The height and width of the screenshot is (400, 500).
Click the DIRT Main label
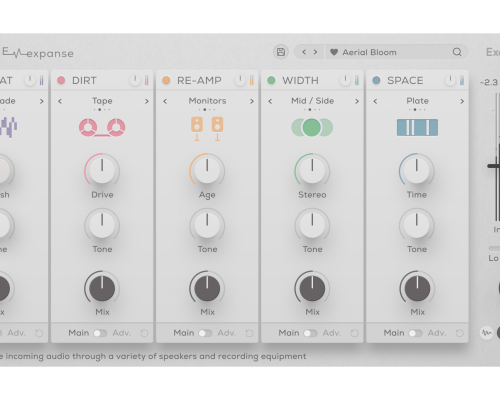(79, 333)
